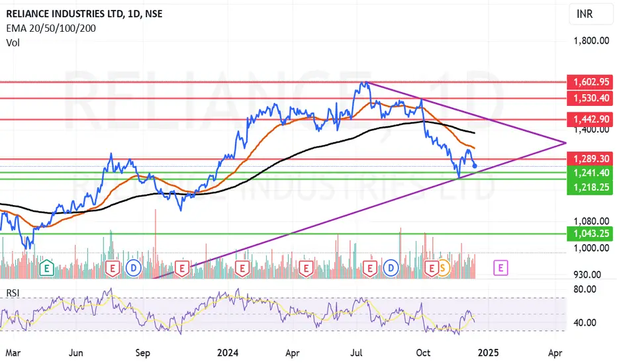Click the Vol indicator legend

pos(13,43)
